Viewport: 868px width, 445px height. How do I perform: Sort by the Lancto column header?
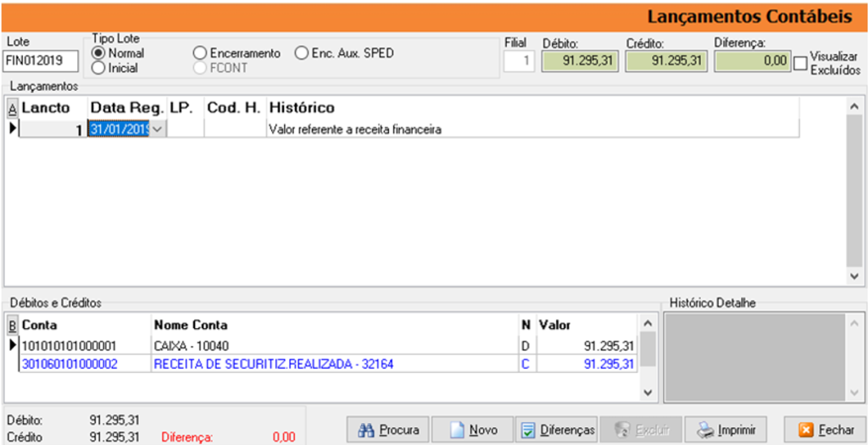pos(53,108)
